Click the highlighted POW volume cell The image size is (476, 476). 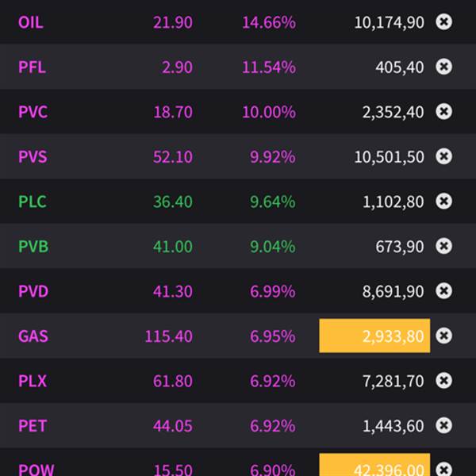(x=374, y=466)
